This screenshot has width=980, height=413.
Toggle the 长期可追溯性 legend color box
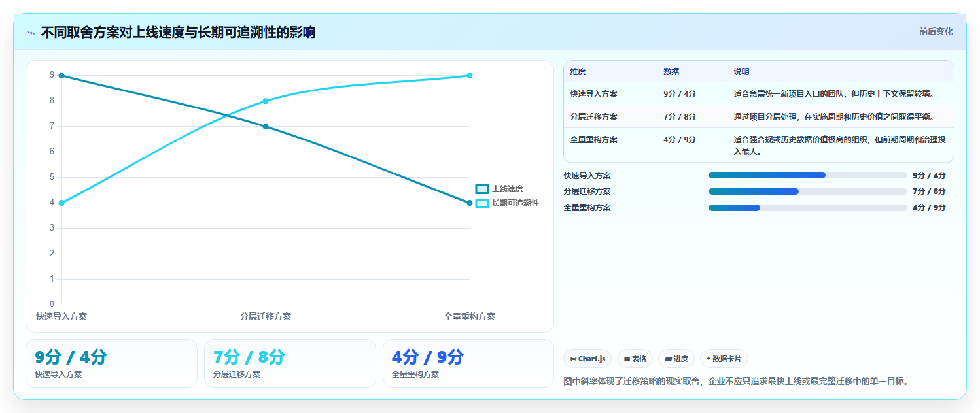click(x=482, y=203)
